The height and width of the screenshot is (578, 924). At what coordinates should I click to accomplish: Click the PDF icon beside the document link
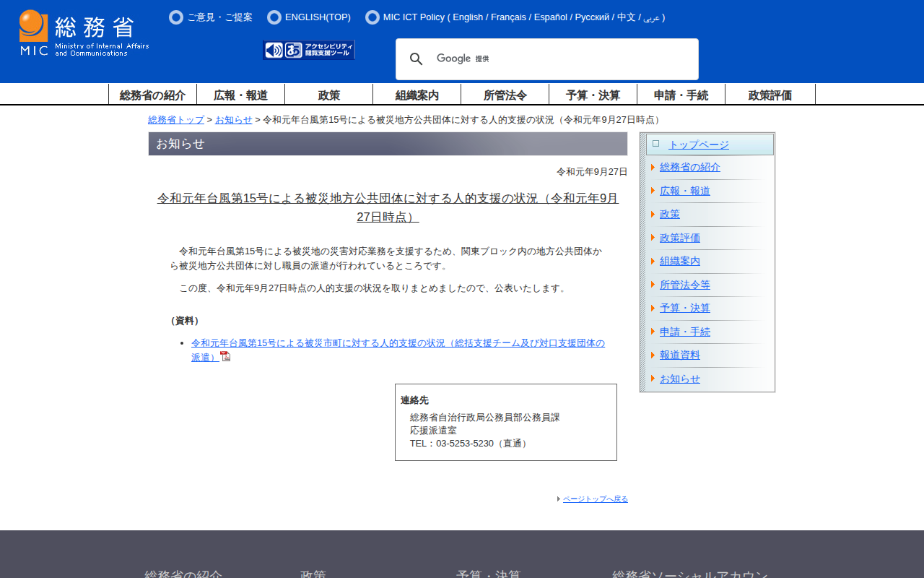tap(225, 356)
